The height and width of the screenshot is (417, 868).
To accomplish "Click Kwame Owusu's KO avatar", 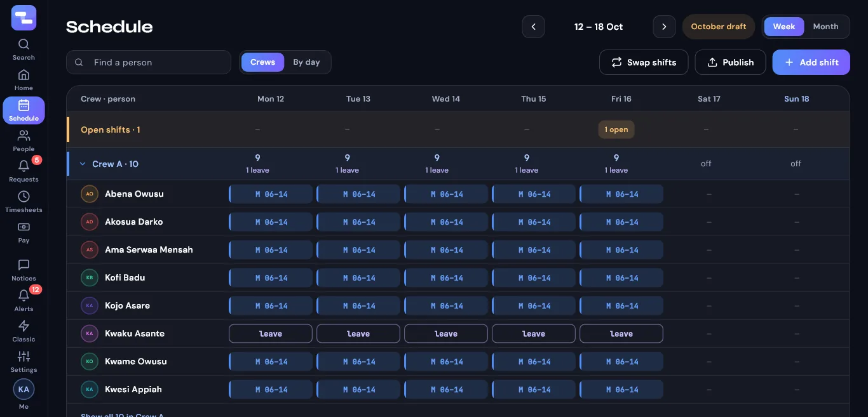I will (90, 362).
